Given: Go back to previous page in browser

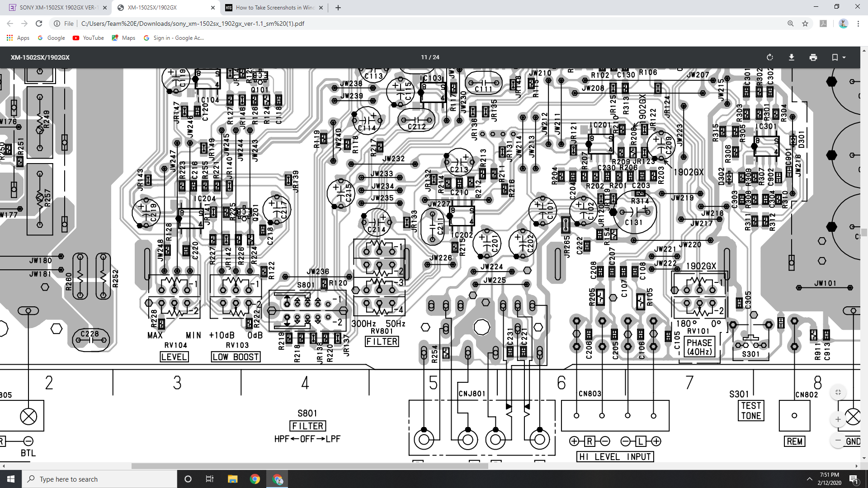Looking at the screenshot, I should pyautogui.click(x=10, y=23).
